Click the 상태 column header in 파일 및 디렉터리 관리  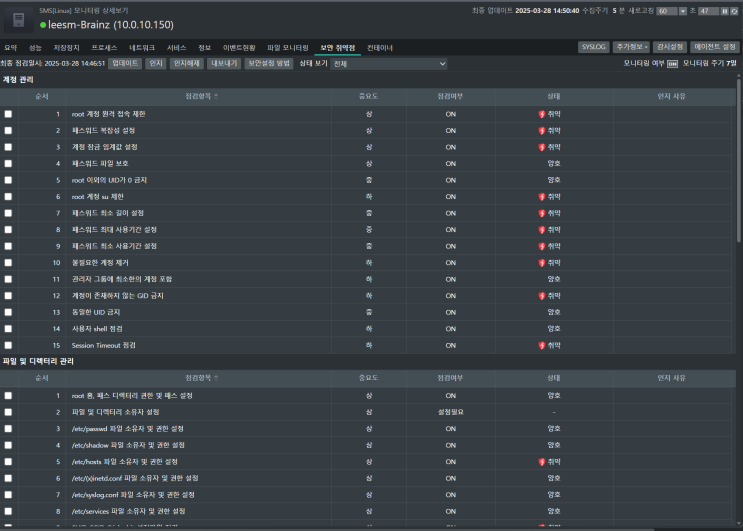point(554,378)
